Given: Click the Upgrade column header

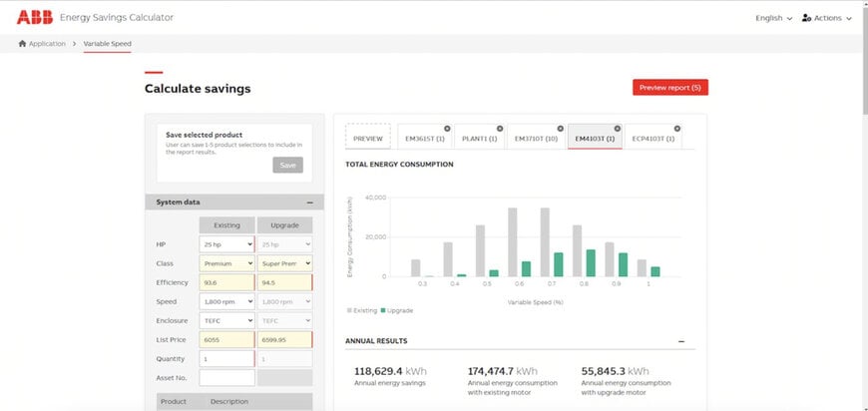Looking at the screenshot, I should pos(284,225).
